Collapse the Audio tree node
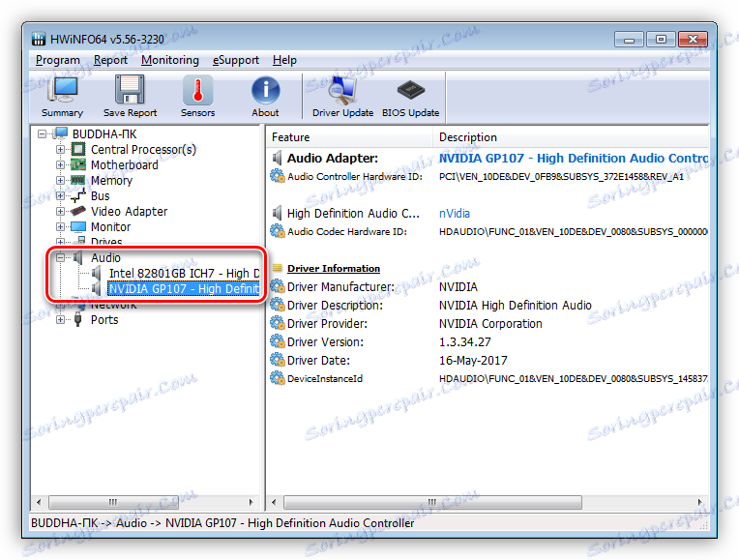 (60, 258)
